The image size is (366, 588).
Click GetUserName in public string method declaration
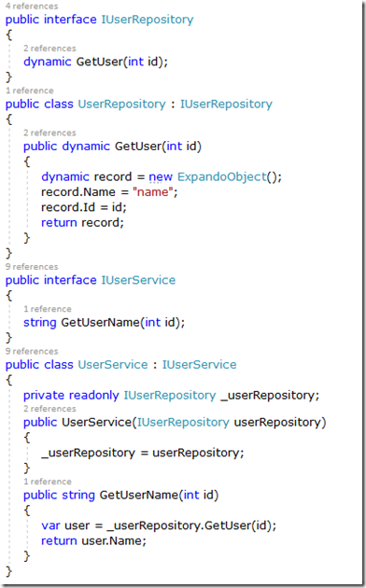[x=139, y=495]
